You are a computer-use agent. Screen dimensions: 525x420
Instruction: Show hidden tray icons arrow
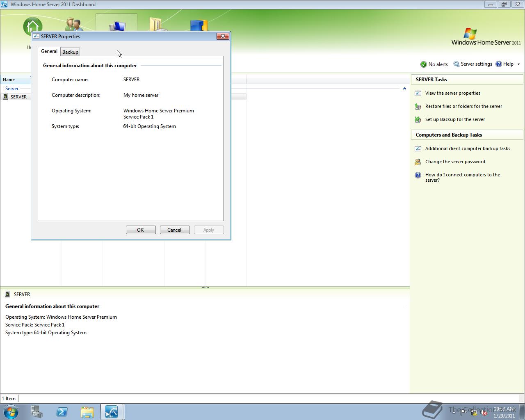(x=454, y=413)
